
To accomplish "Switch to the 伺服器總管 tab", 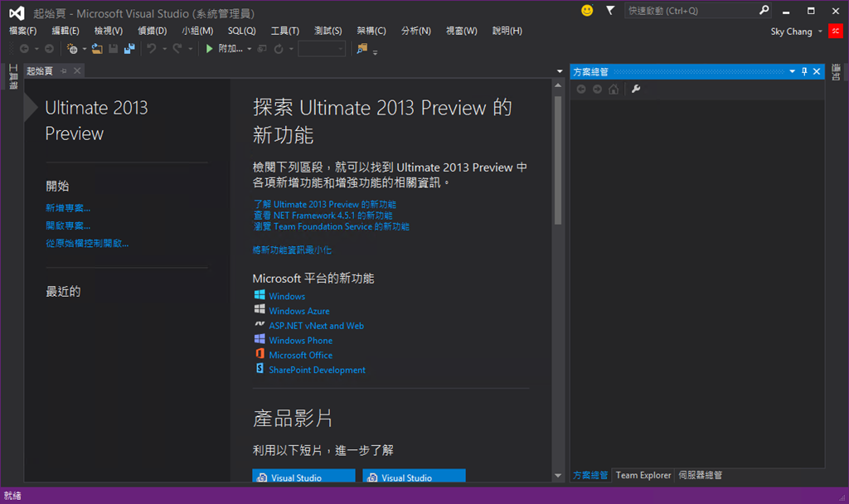I will point(700,475).
